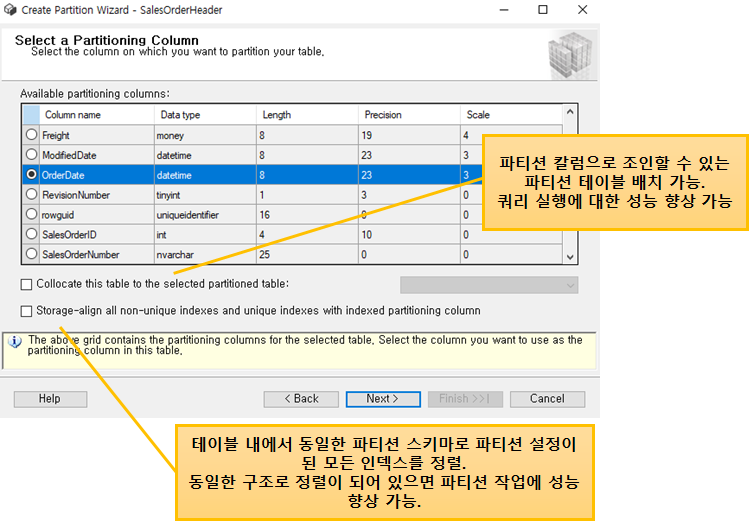Click the Cancel button
Screen dimensions: 749x521
pyautogui.click(x=547, y=399)
